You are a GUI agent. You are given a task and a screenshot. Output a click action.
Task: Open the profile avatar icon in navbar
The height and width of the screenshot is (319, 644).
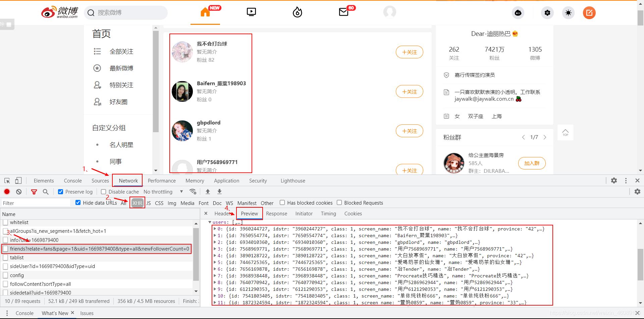[390, 12]
